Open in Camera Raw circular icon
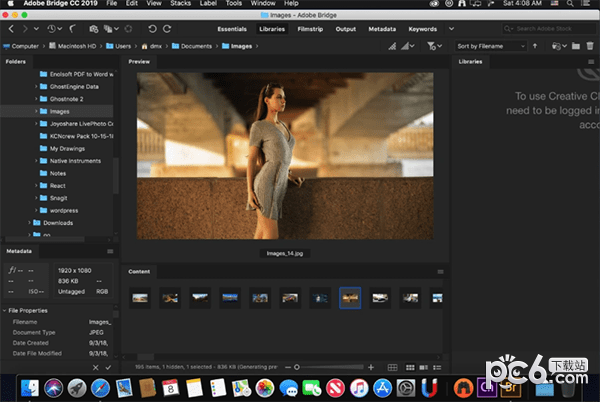 pyautogui.click(x=129, y=29)
